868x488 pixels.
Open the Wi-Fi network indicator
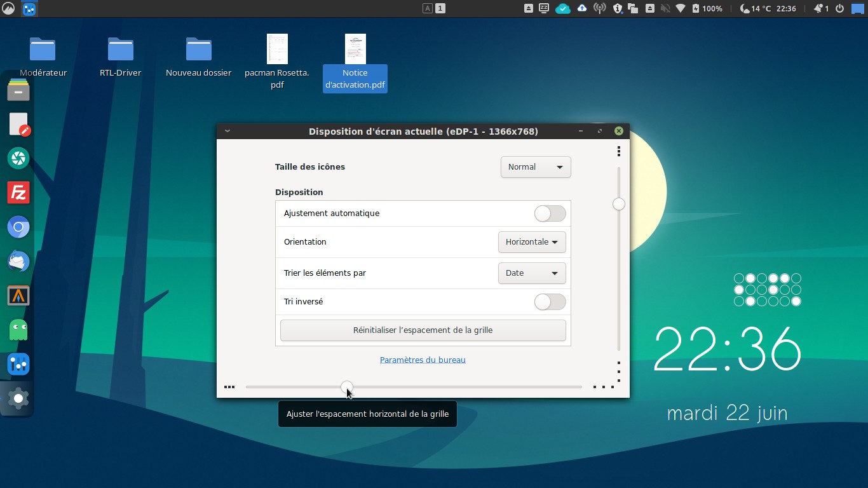(681, 8)
